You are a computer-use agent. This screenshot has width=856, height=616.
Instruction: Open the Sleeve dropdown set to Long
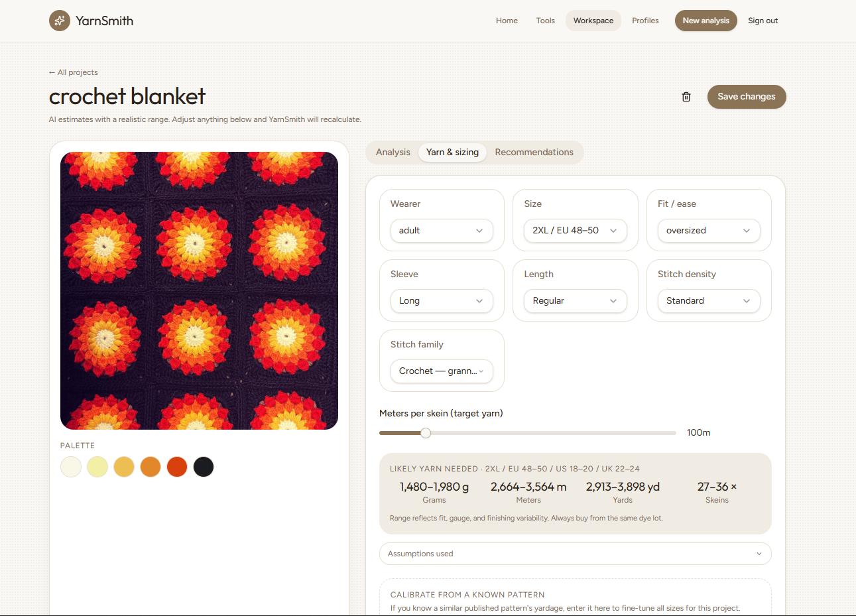click(442, 301)
